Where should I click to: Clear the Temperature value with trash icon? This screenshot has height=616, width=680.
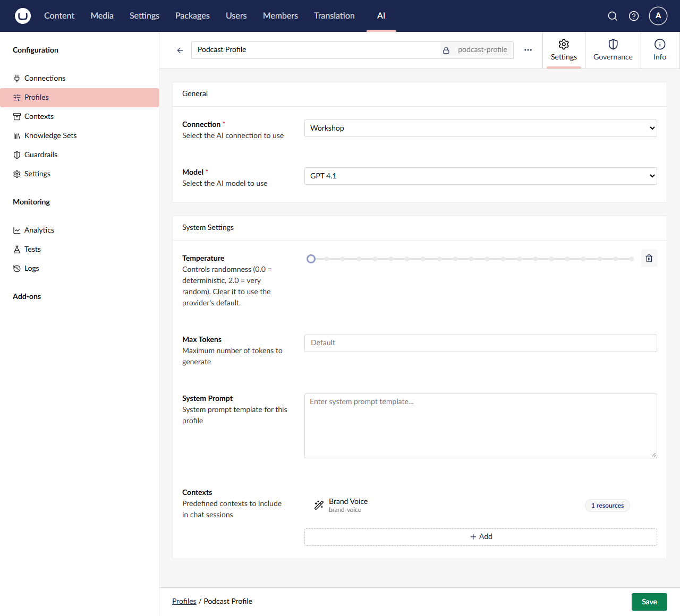[649, 259]
